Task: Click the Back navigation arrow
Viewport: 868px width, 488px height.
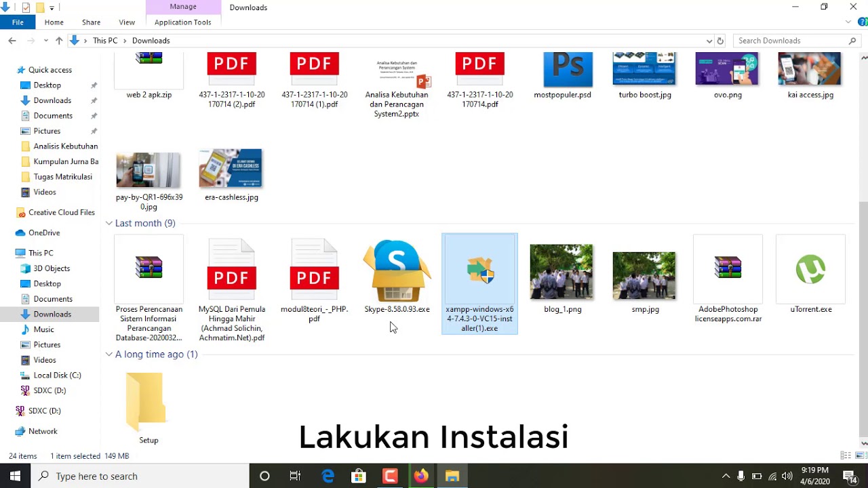Action: [x=12, y=41]
